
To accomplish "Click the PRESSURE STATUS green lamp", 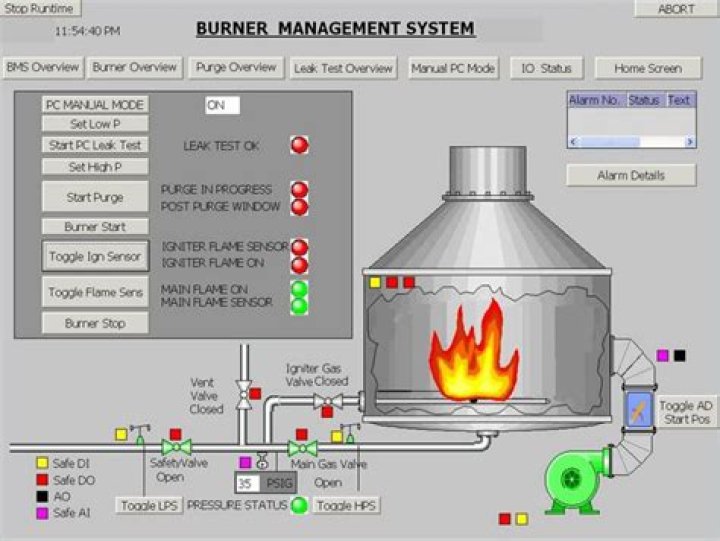I will (299, 505).
